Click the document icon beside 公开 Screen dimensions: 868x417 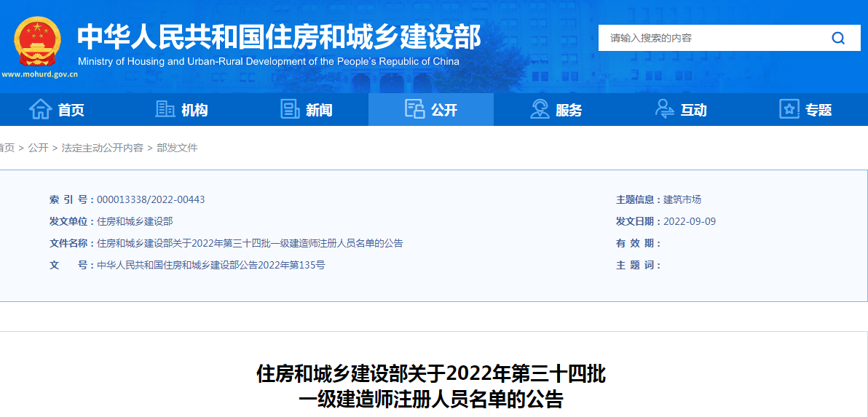click(x=414, y=109)
